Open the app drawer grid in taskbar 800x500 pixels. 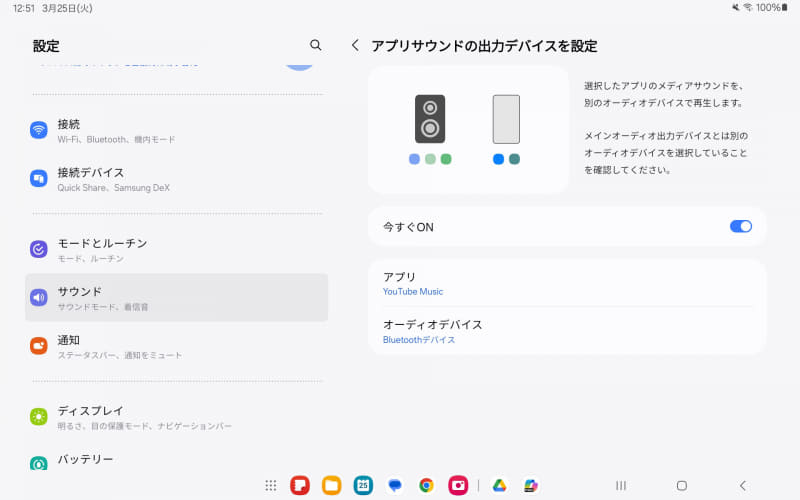pyautogui.click(x=270, y=485)
